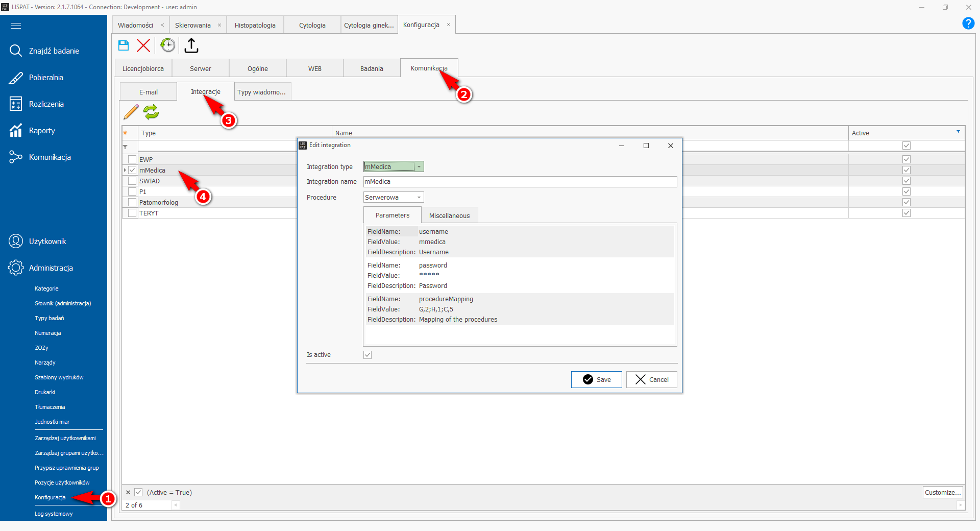Disable the Active = True filter checkbox

(x=138, y=492)
